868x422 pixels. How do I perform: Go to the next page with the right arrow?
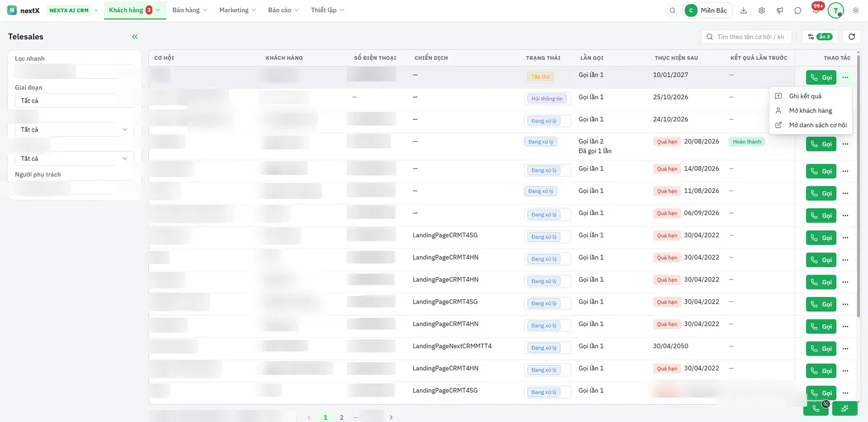391,417
